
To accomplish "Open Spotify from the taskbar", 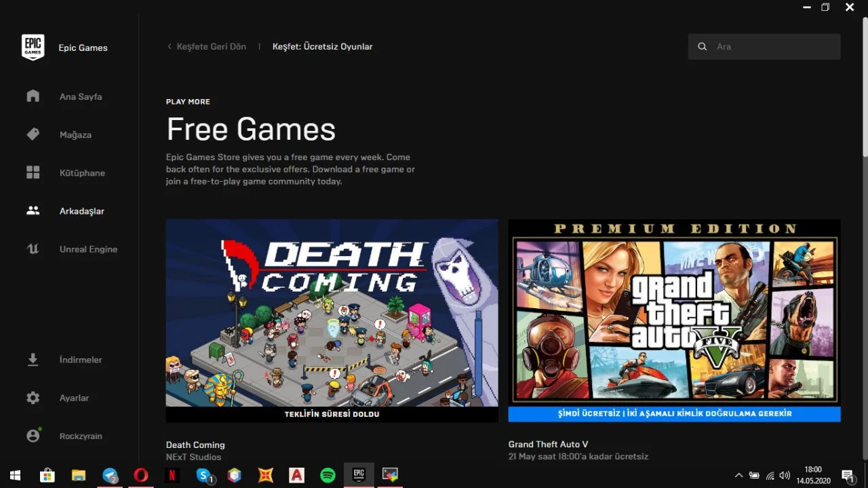I will (328, 475).
